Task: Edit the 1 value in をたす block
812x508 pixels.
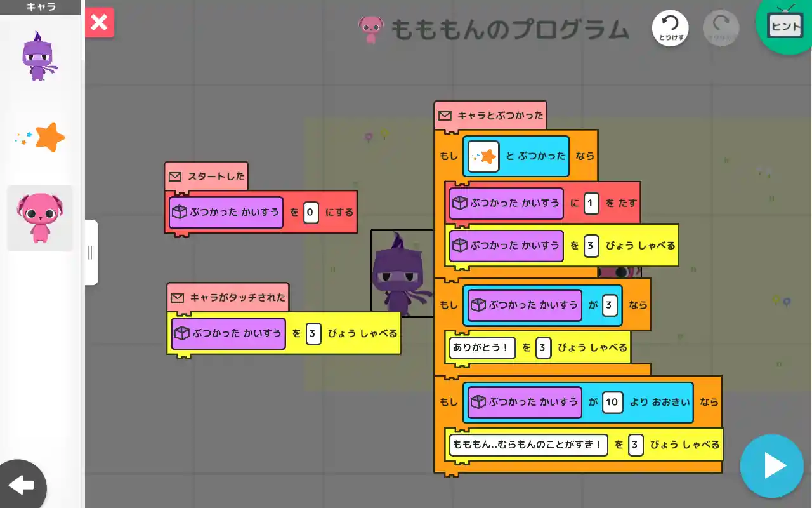Action: coord(591,203)
